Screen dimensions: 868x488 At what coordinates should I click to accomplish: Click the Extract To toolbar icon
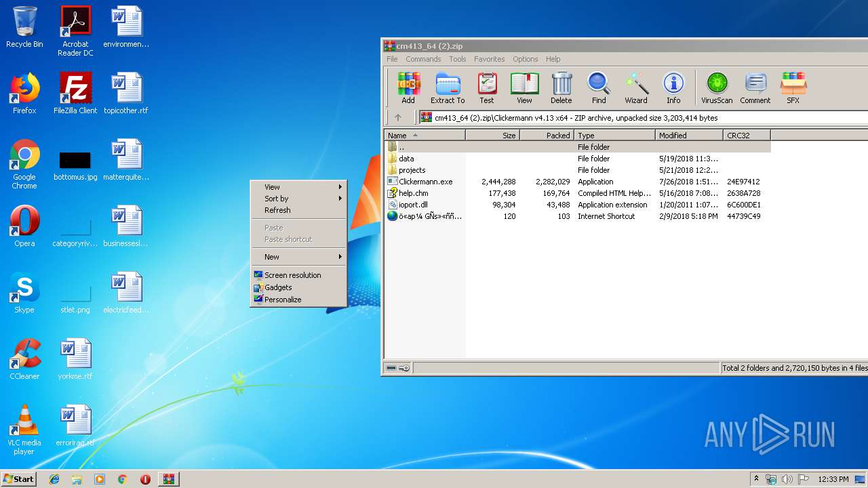[448, 88]
